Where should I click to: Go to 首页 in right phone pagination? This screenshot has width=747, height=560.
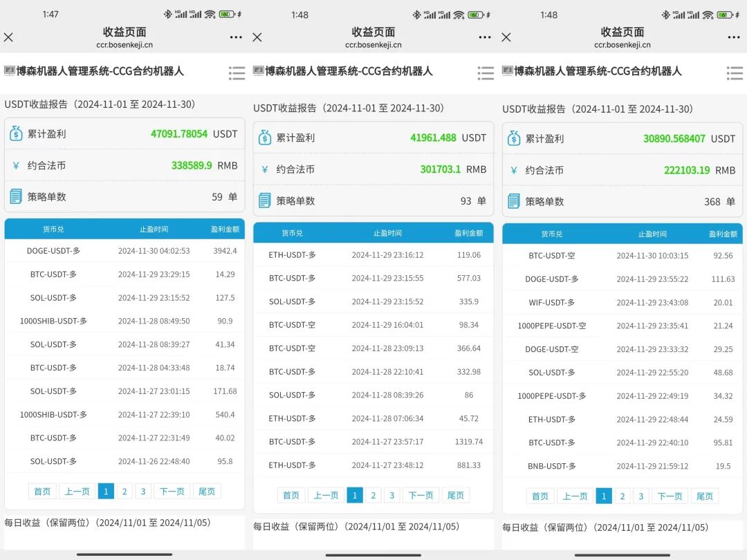[540, 496]
